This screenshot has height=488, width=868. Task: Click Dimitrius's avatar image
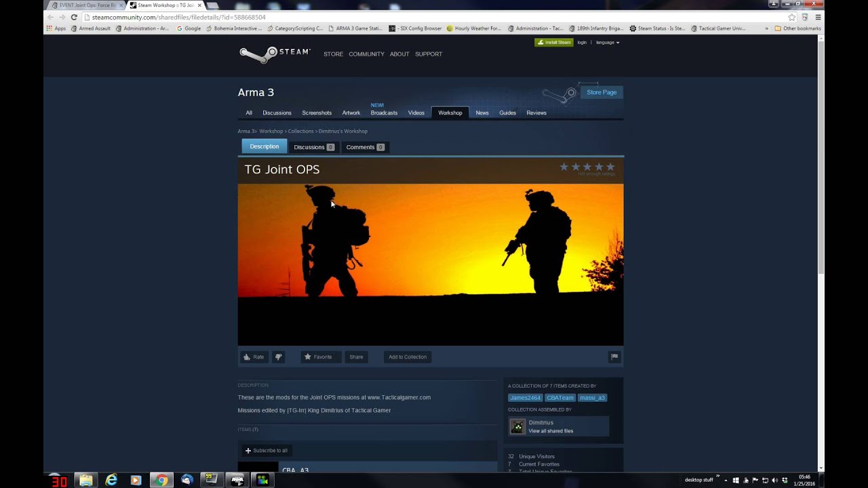[x=517, y=426]
